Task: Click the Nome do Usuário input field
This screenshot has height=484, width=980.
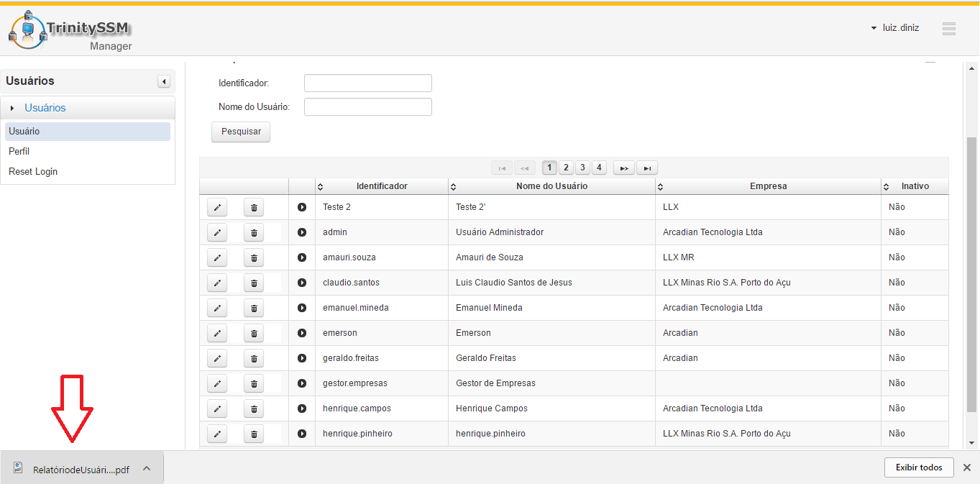Action: click(367, 107)
